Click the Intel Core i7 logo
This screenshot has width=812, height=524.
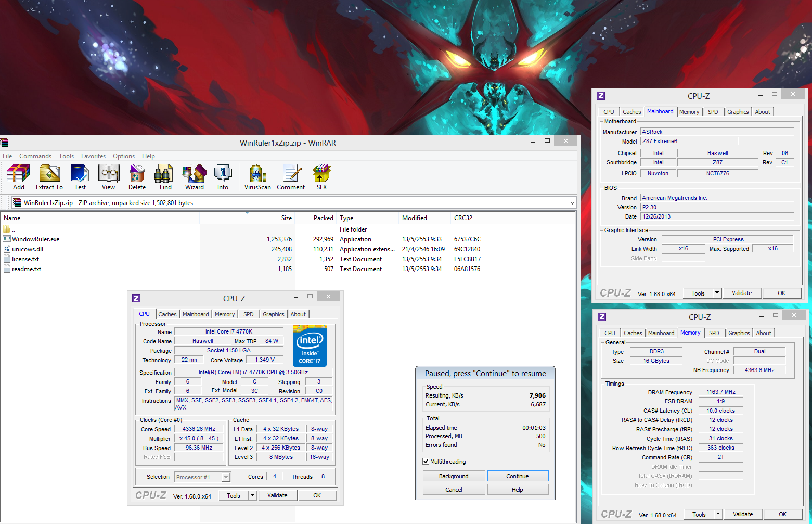point(310,346)
